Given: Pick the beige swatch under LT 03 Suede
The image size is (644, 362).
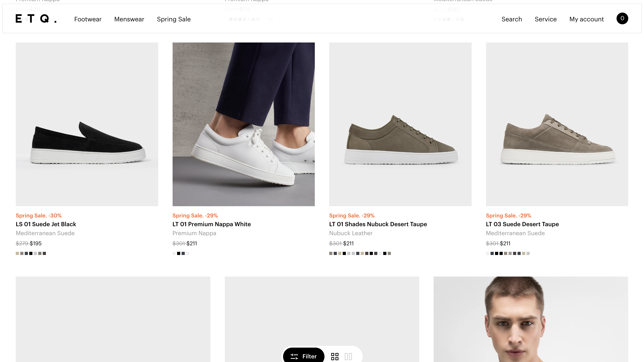Looking at the screenshot, I should [x=523, y=253].
